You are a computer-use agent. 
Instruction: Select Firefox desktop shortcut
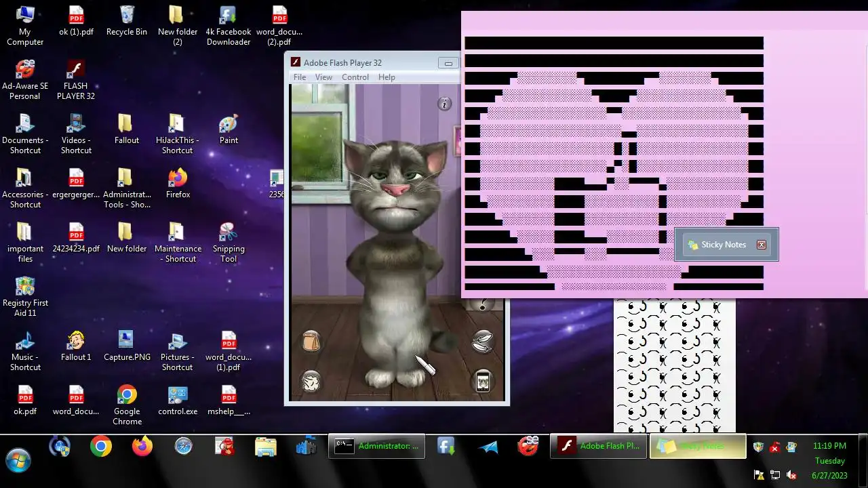[x=178, y=184]
